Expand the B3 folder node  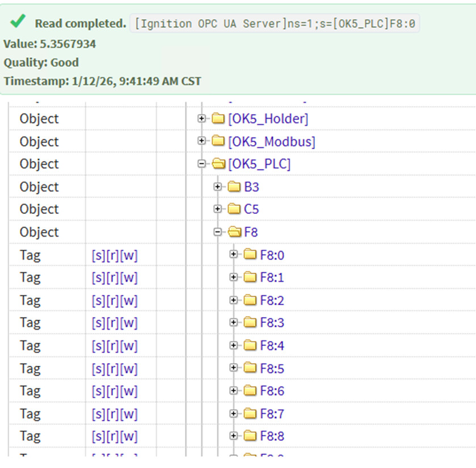click(x=218, y=187)
